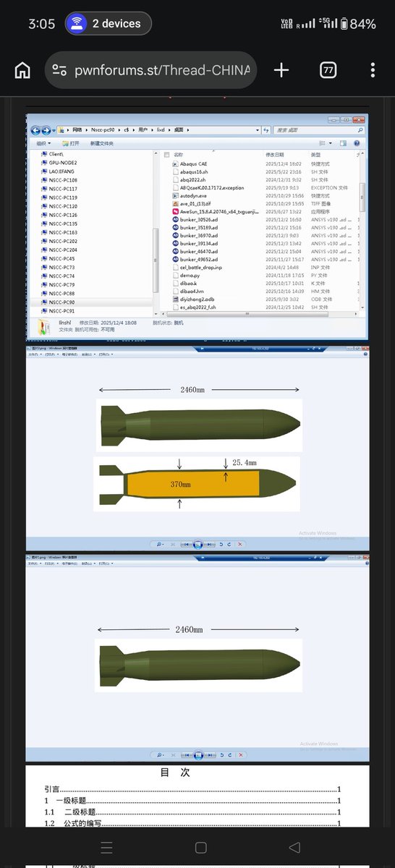The width and height of the screenshot is (395, 868).
Task: Sort by the 修改日期 column header
Action: tap(274, 155)
